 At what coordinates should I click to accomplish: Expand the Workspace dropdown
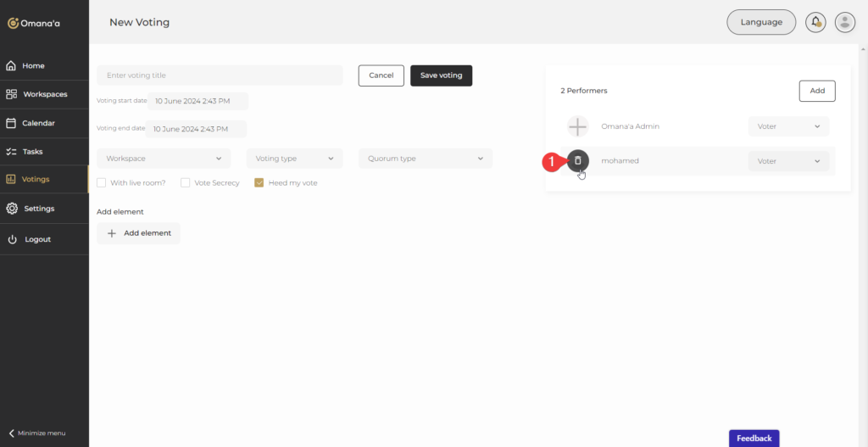pos(164,159)
